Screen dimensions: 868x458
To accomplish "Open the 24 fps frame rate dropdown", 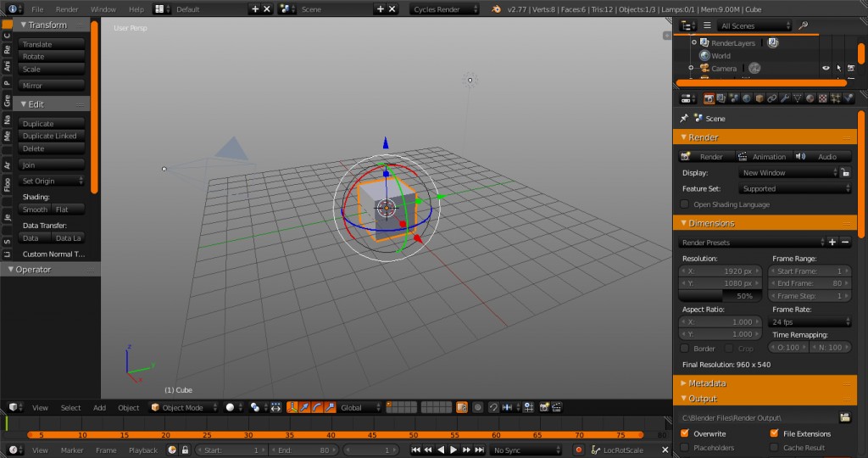I will (x=810, y=321).
